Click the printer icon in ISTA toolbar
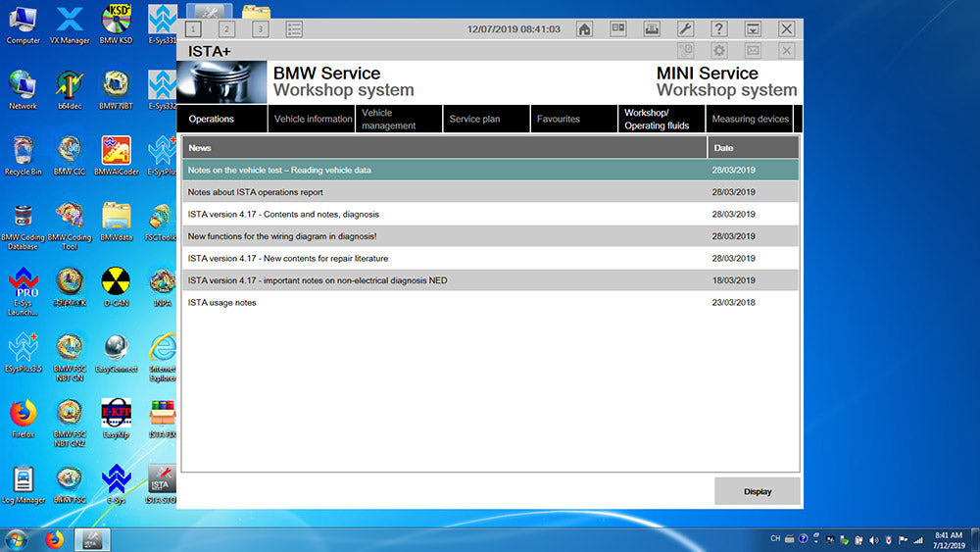This screenshot has width=980, height=552. point(651,29)
